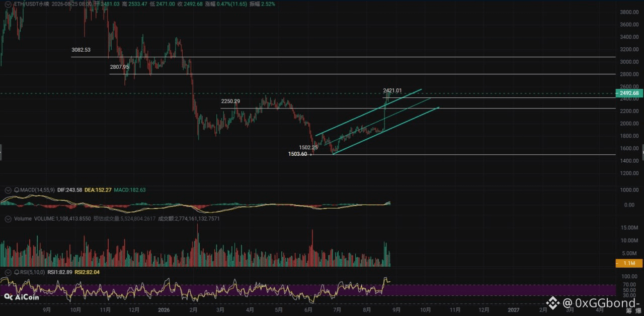Collapse the Volume indicator pane chevron
This screenshot has height=316, width=644.
pos(8,219)
